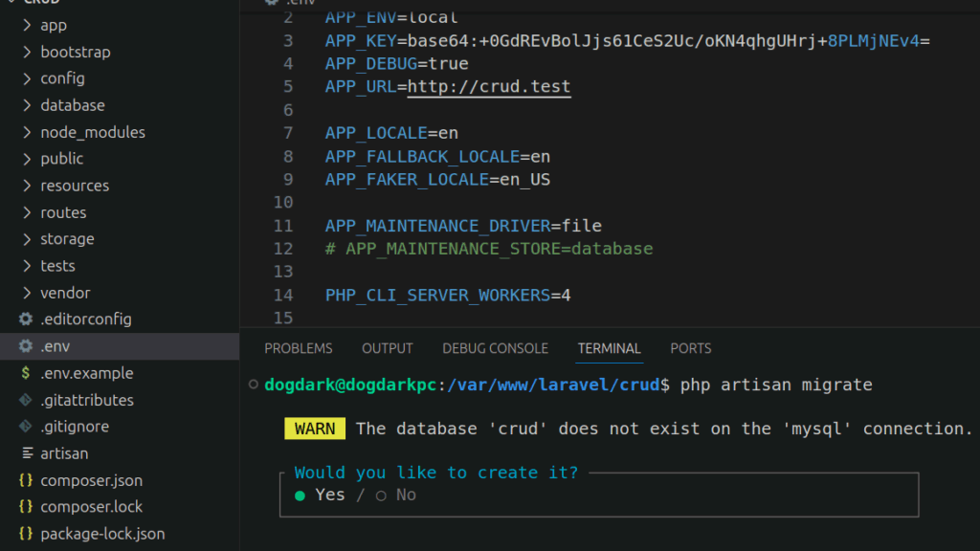Open the DEBUG CONSOLE tab

pos(495,348)
